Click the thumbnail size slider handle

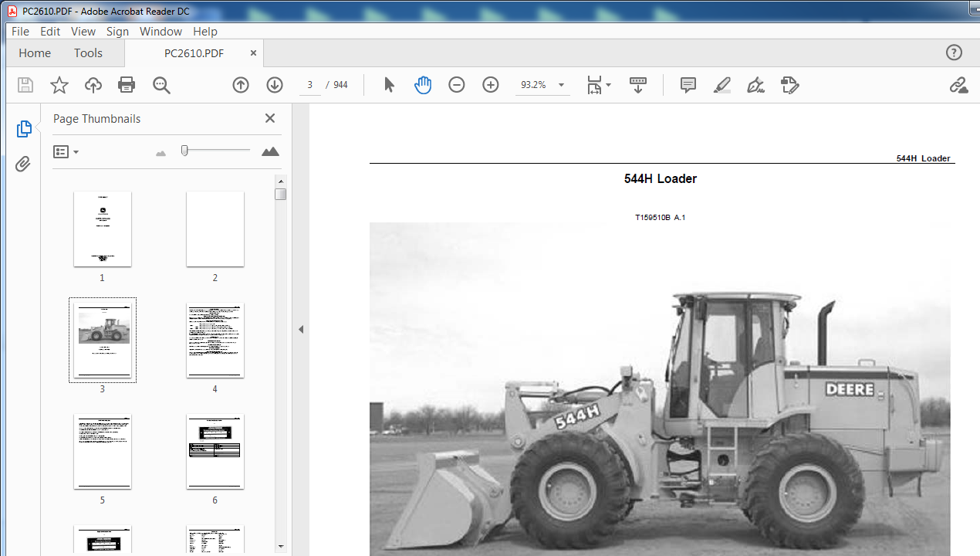[x=184, y=151]
